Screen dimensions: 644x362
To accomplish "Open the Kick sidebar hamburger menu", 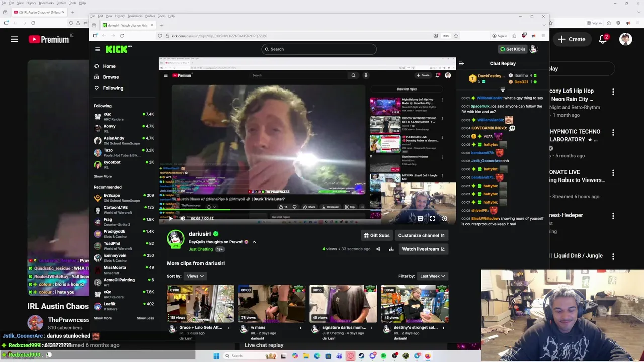I will tap(97, 49).
